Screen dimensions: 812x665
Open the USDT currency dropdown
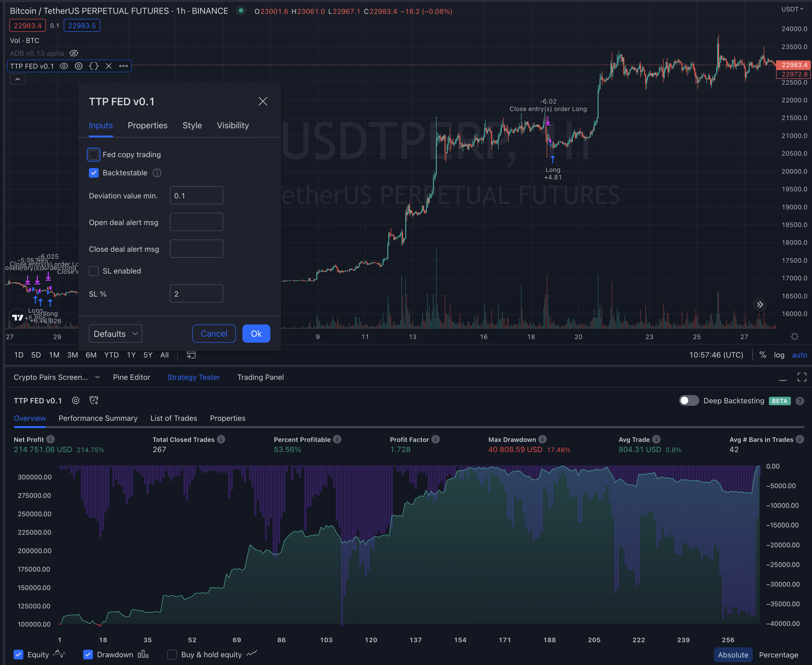point(792,9)
